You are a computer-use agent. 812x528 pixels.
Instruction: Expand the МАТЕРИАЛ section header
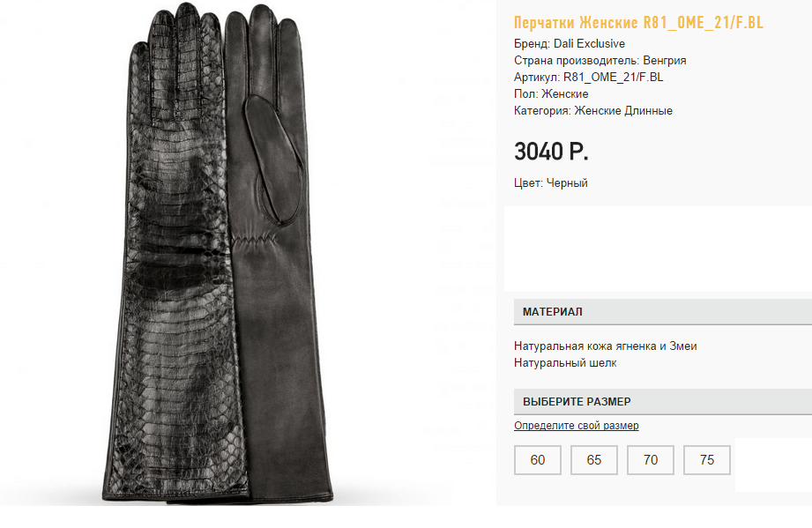pos(663,312)
